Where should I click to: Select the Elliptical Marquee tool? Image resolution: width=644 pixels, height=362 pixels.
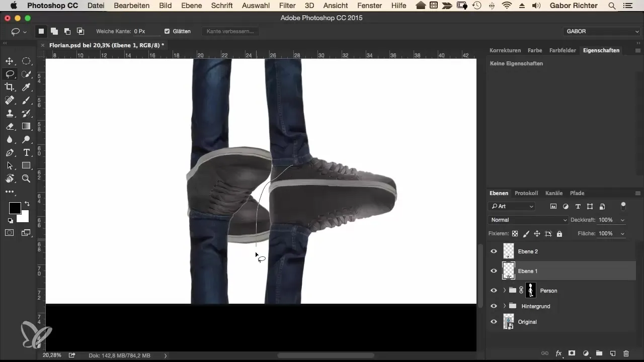[26, 61]
